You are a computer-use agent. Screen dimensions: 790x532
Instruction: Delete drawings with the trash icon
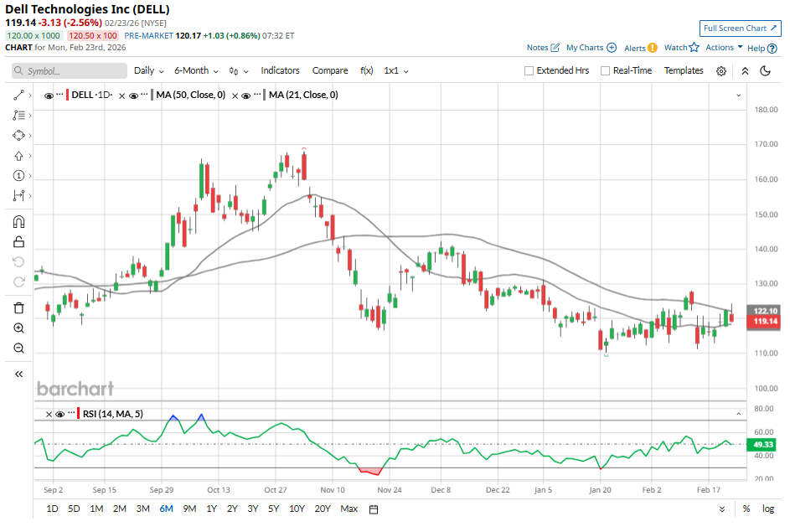(x=18, y=308)
